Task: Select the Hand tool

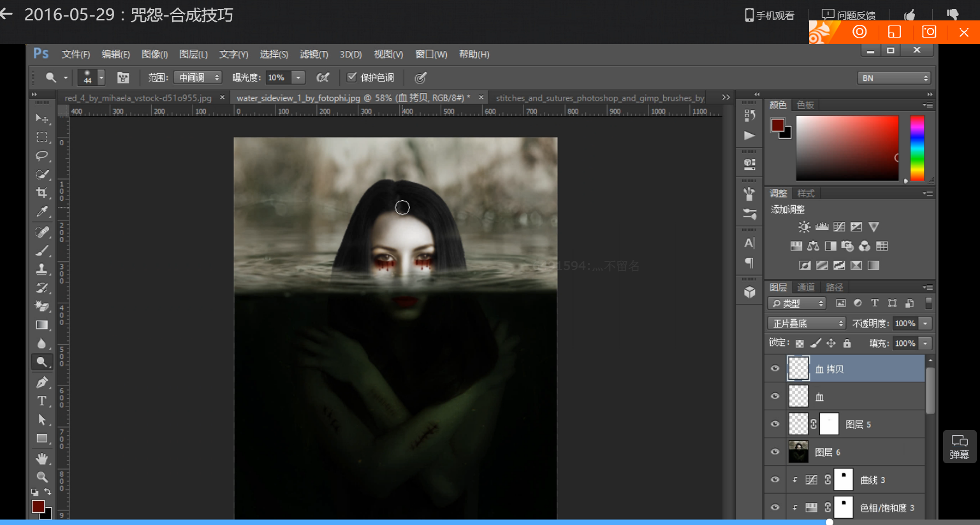Action: tap(42, 458)
